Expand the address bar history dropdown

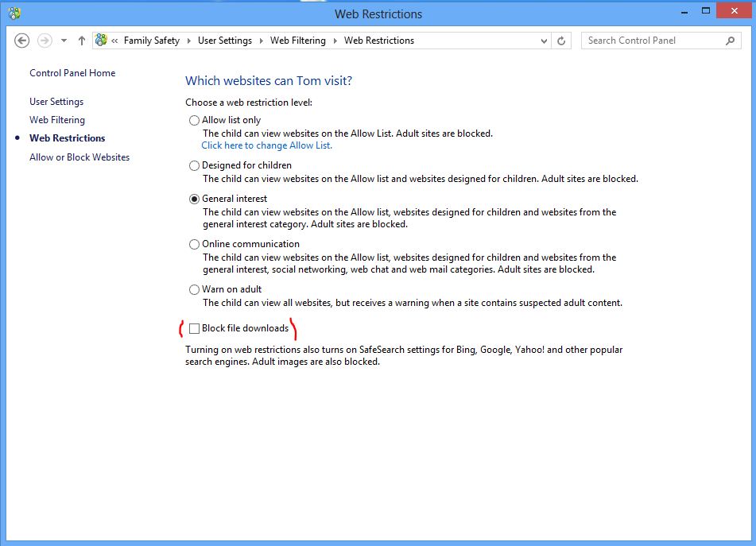tap(544, 41)
